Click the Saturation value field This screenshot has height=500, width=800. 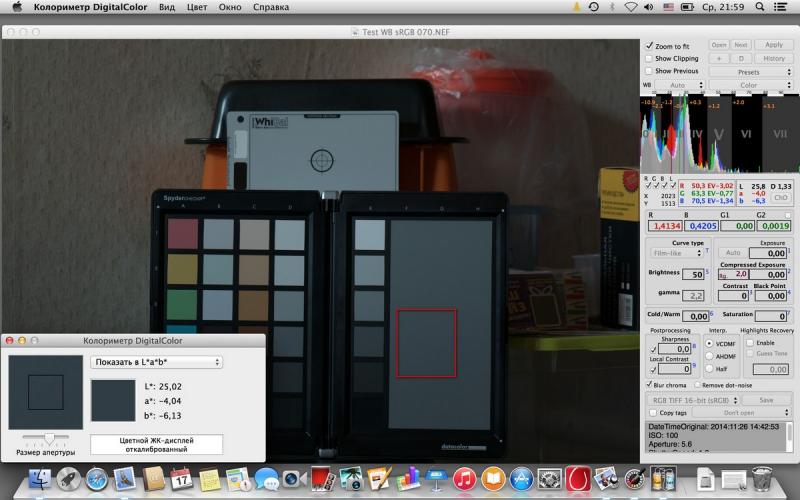tap(771, 316)
